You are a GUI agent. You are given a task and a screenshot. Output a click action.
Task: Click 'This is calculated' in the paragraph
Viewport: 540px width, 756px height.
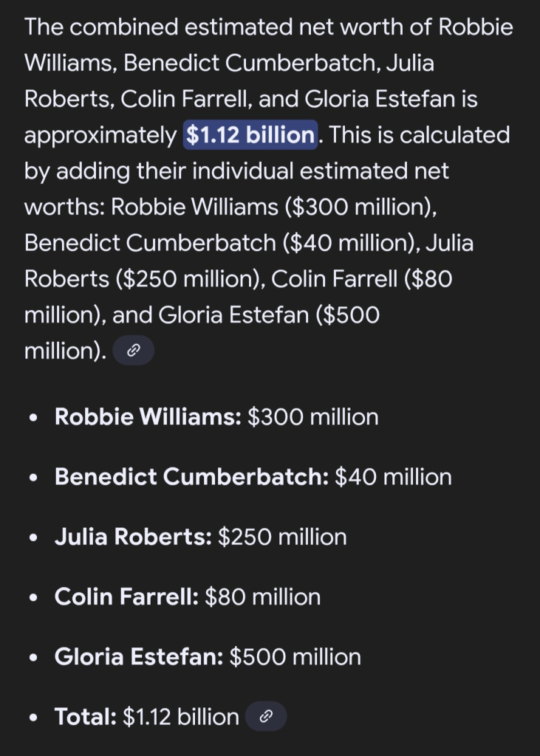(x=420, y=135)
